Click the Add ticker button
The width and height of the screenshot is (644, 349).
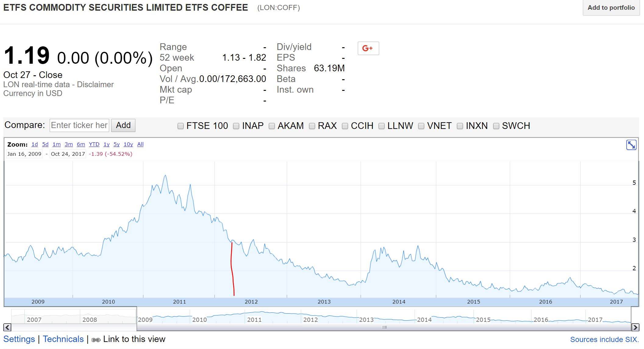pos(123,125)
